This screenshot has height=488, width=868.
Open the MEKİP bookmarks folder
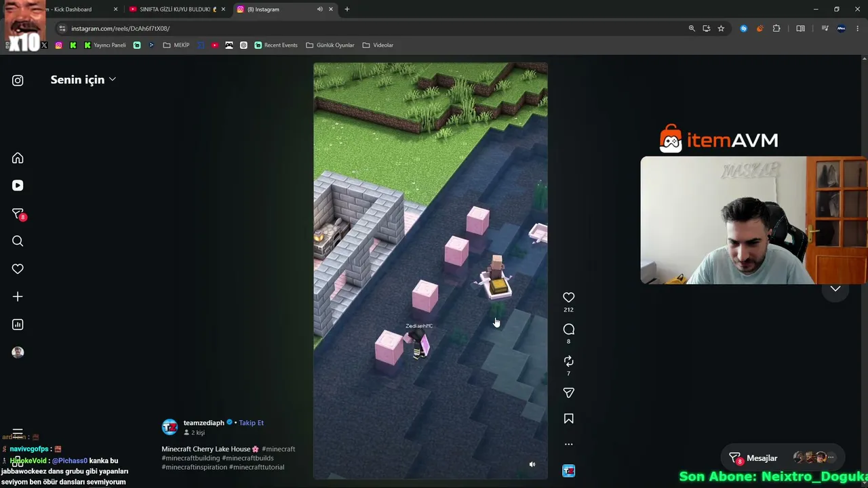176,45
